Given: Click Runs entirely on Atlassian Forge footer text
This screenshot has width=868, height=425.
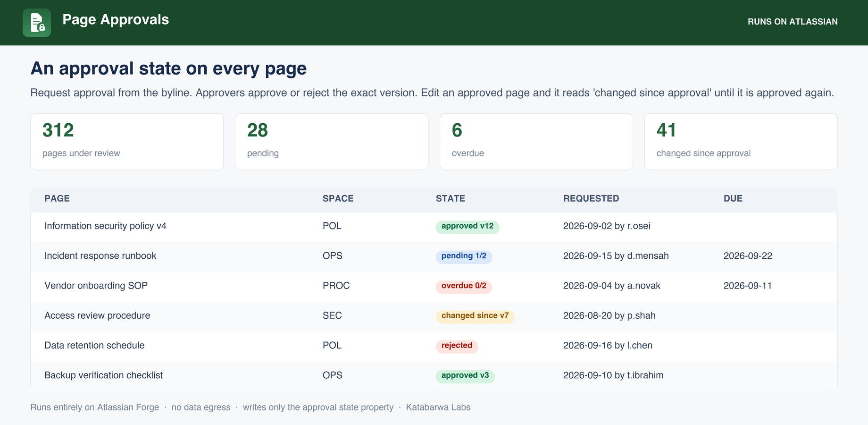Looking at the screenshot, I should (x=95, y=407).
